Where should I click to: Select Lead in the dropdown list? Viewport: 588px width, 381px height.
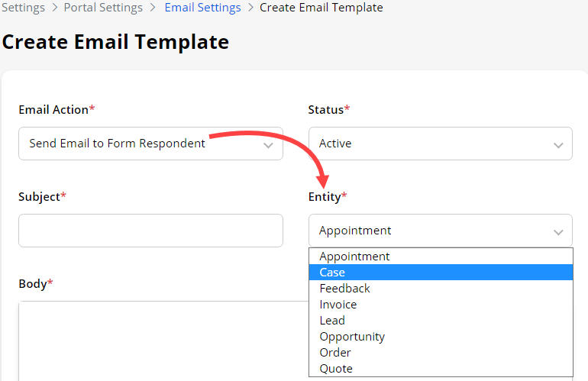pos(332,321)
